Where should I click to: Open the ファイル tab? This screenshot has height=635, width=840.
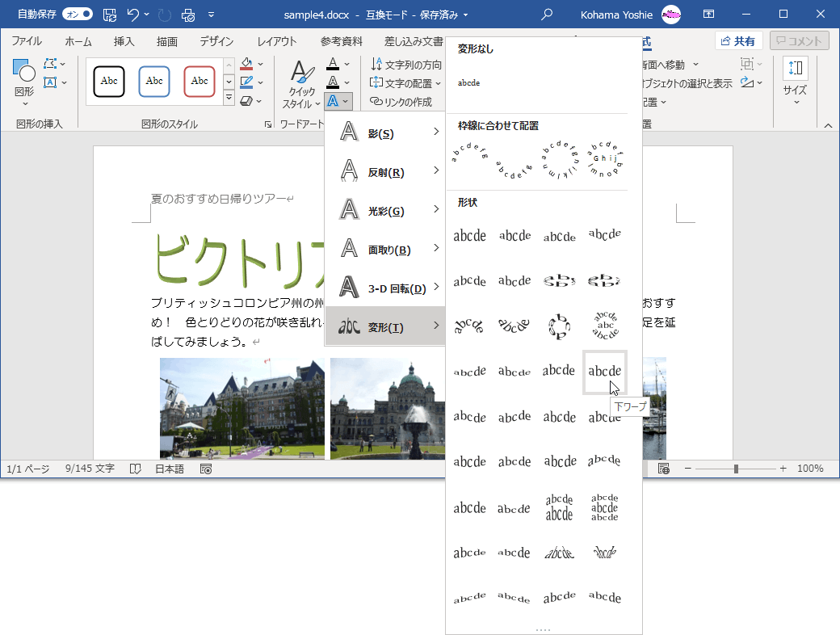coord(27,41)
